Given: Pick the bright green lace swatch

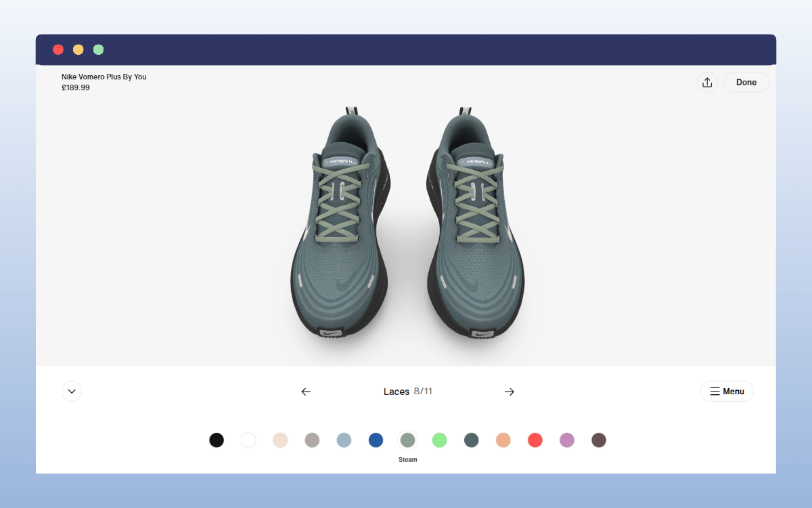Looking at the screenshot, I should [439, 440].
